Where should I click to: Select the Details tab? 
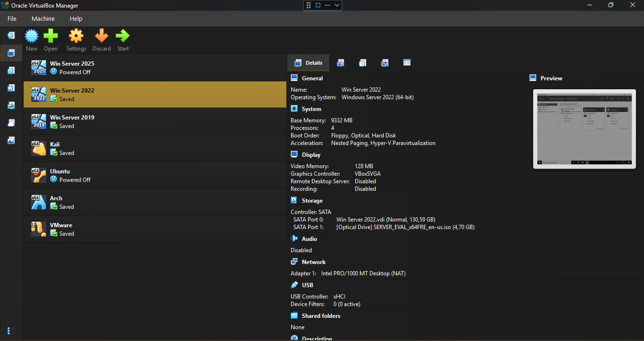coord(308,63)
